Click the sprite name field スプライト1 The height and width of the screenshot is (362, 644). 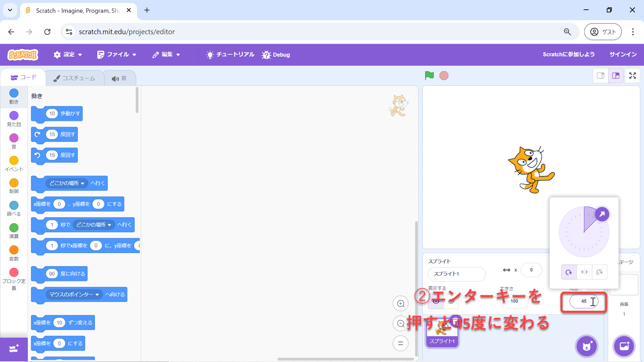[457, 274]
